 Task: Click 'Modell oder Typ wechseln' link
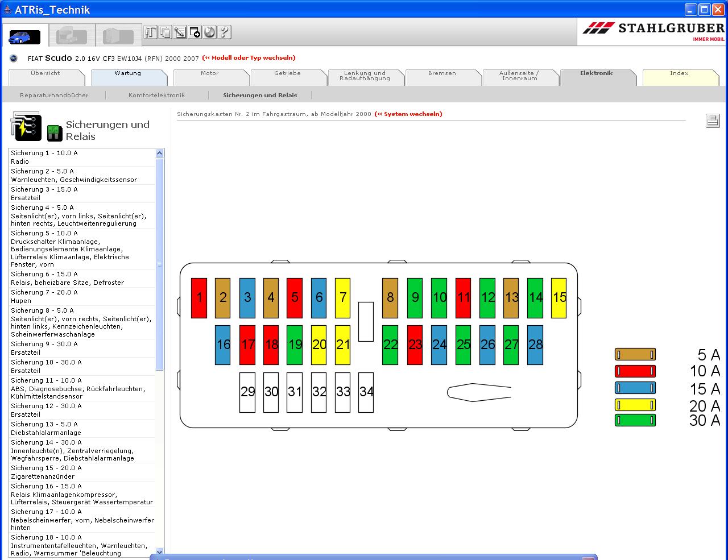249,58
